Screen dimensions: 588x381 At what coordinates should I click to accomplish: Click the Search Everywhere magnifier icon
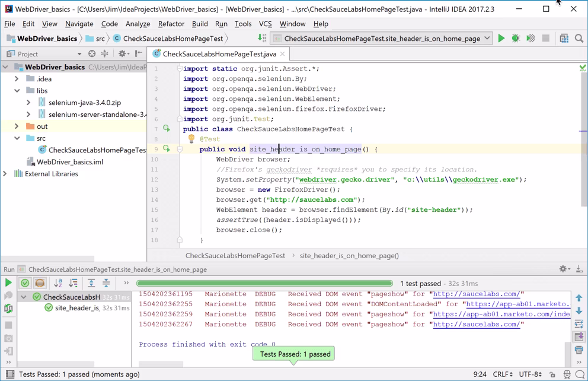(579, 39)
